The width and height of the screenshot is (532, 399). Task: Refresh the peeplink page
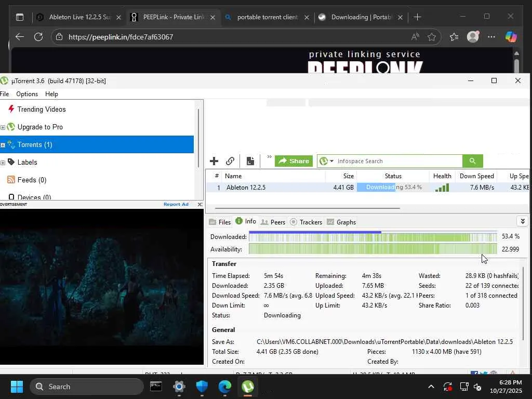click(x=38, y=37)
